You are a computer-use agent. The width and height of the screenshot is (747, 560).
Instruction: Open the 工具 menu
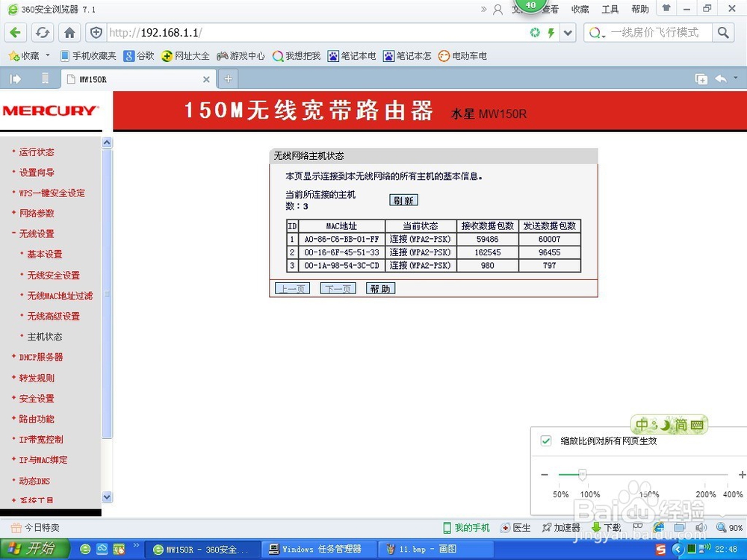click(610, 9)
